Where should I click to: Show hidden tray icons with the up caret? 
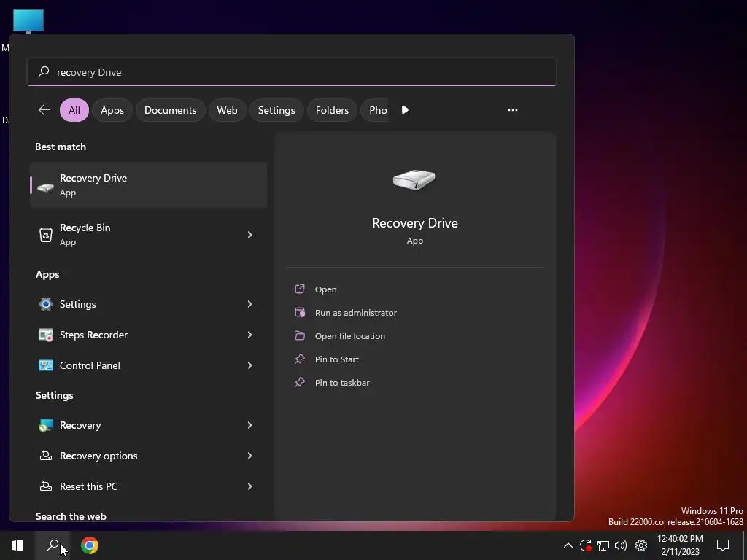[x=568, y=545]
